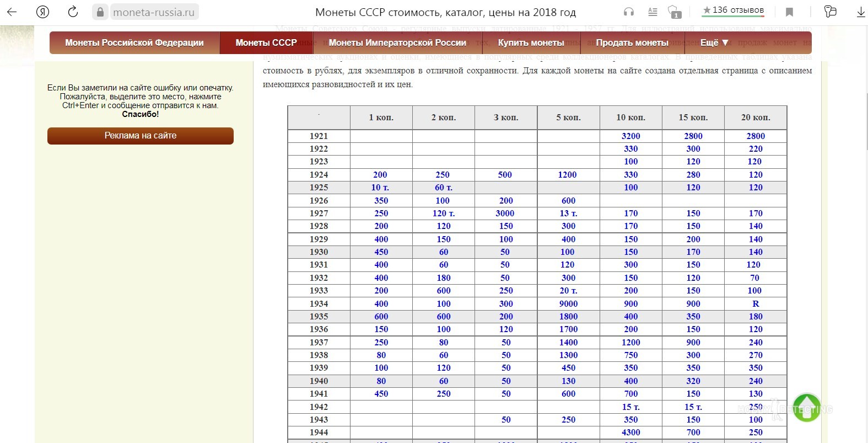The width and height of the screenshot is (868, 443).
Task: Click the 1932 20 коп. value 70
Action: pyautogui.click(x=754, y=277)
